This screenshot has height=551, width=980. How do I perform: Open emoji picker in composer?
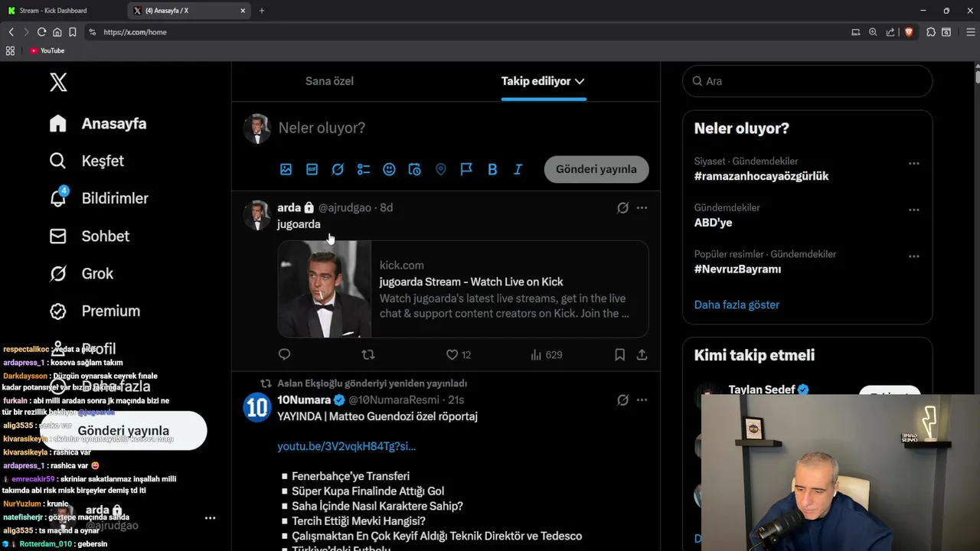(x=389, y=169)
